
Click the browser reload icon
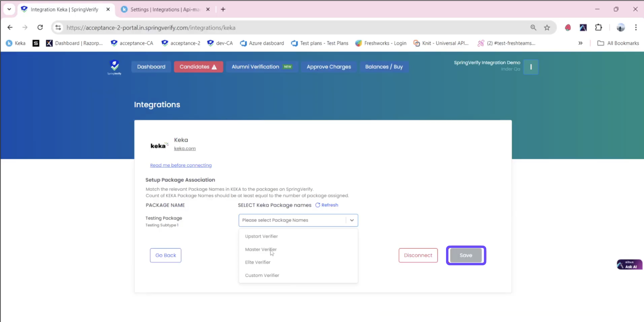pos(40,28)
